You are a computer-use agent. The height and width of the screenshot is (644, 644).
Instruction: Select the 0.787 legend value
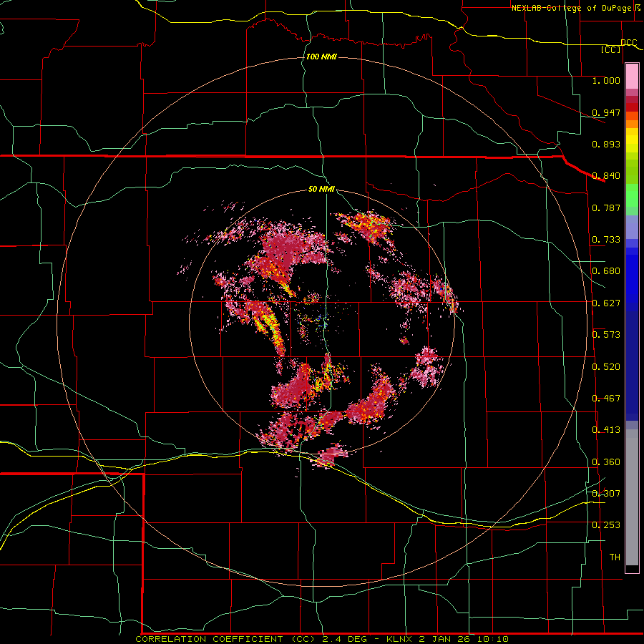tap(606, 208)
